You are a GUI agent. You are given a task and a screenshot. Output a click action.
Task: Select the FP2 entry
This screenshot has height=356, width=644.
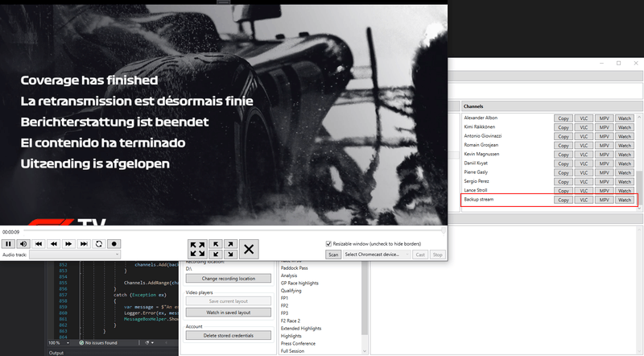click(284, 306)
